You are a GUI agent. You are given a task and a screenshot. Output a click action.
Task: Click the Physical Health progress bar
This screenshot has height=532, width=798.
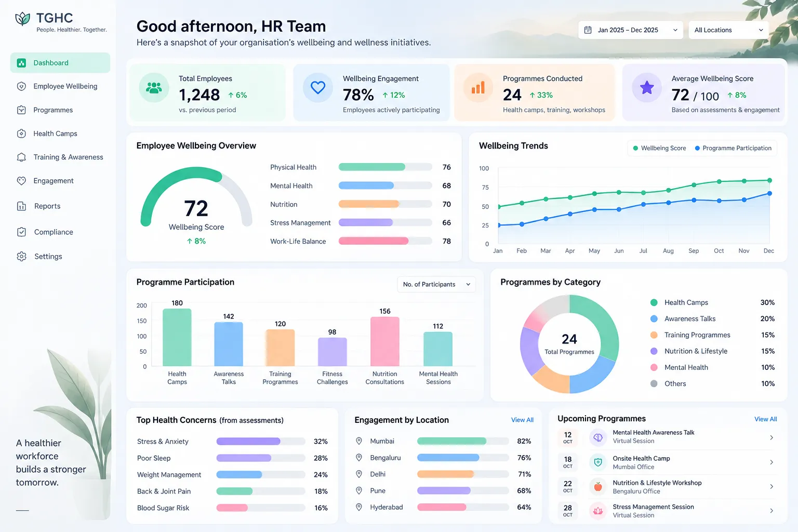click(x=385, y=167)
